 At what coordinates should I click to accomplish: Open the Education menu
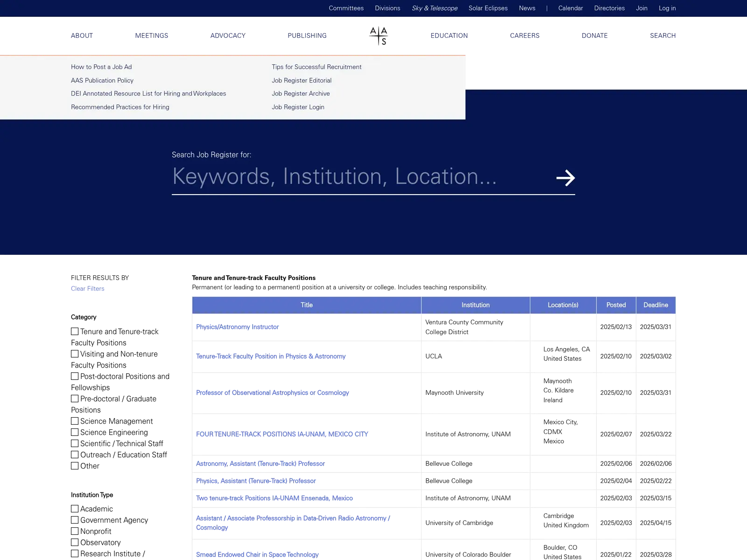(x=449, y=35)
